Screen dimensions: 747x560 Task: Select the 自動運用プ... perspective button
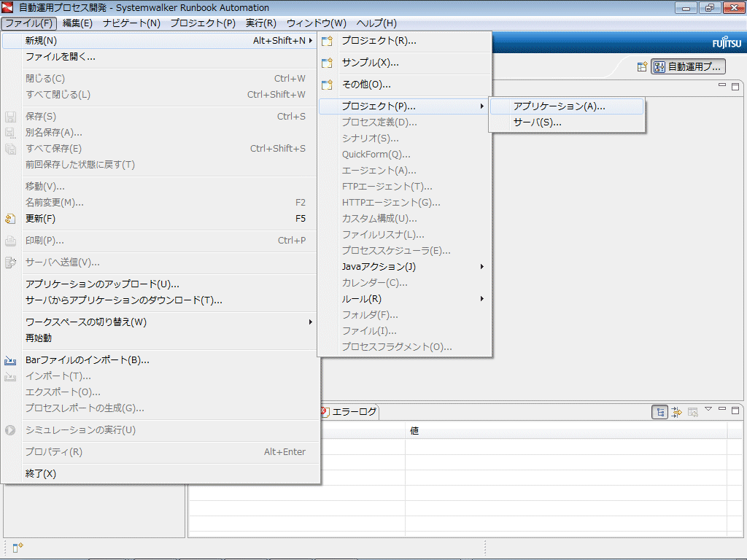(689, 66)
